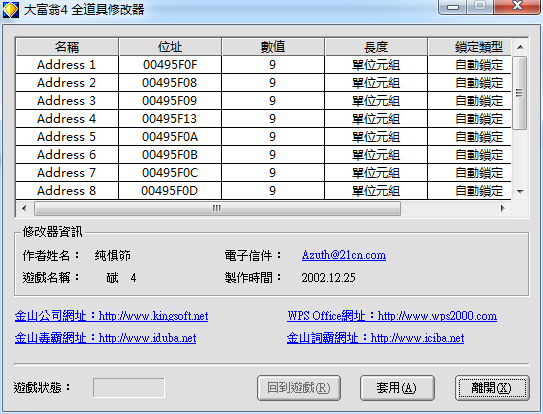Click the horizontal scrollbar thumb of the table
The image size is (543, 414).
[217, 209]
